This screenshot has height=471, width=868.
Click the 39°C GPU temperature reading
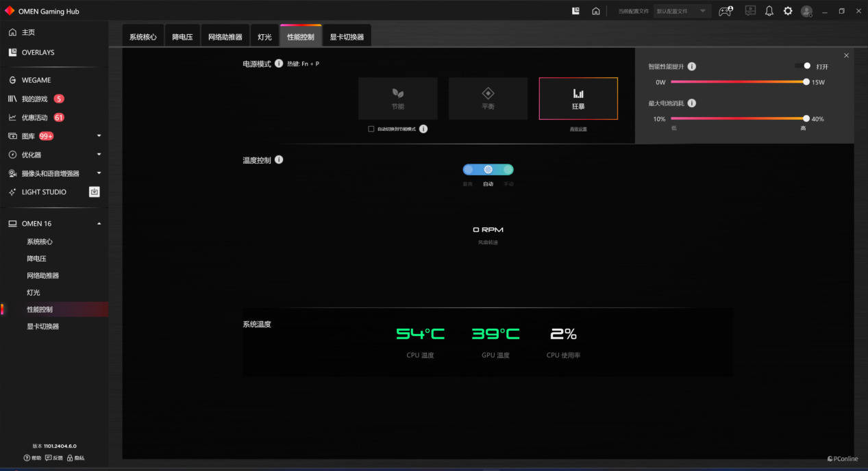tap(495, 334)
